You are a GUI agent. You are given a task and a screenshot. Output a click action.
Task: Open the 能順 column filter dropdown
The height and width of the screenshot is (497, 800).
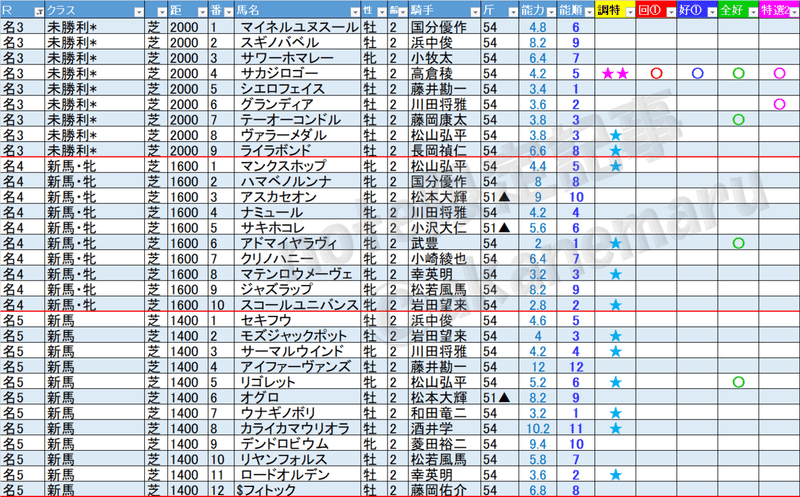click(588, 12)
